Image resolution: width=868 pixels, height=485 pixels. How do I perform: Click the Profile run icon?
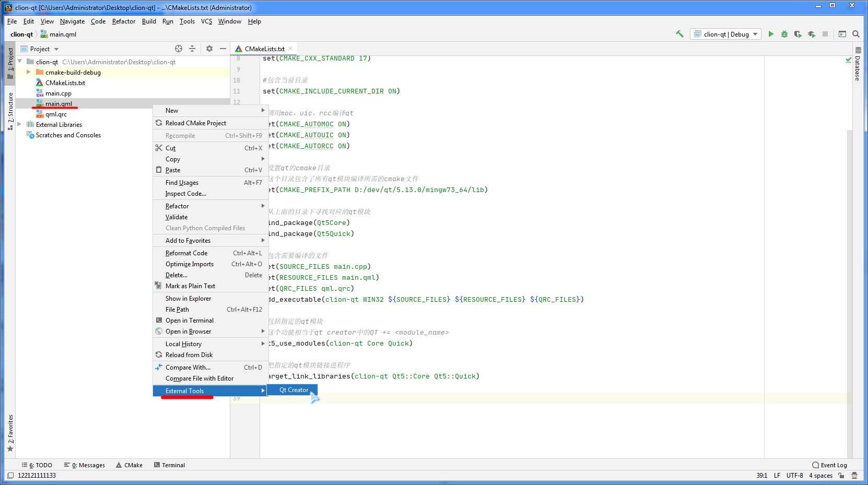[x=812, y=34]
